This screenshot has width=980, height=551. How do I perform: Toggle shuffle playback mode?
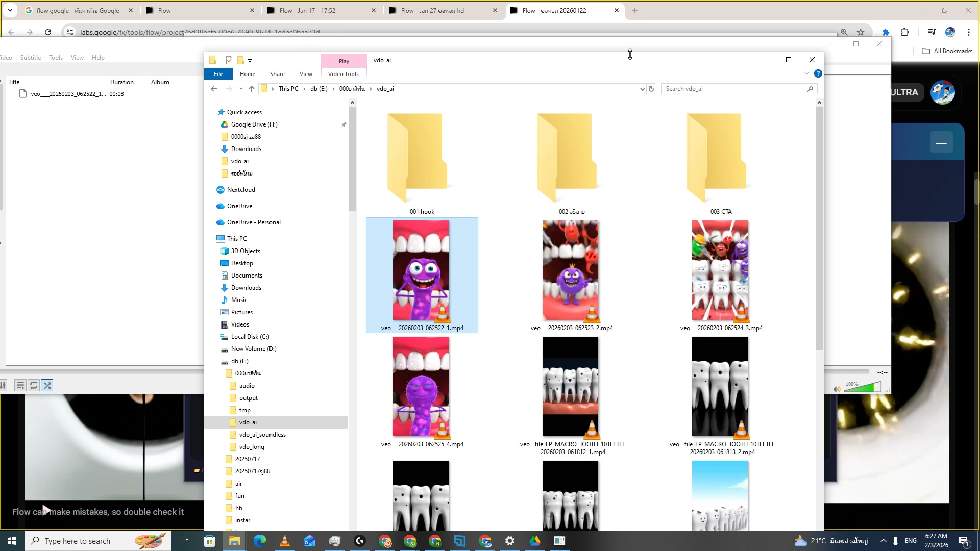pyautogui.click(x=47, y=385)
